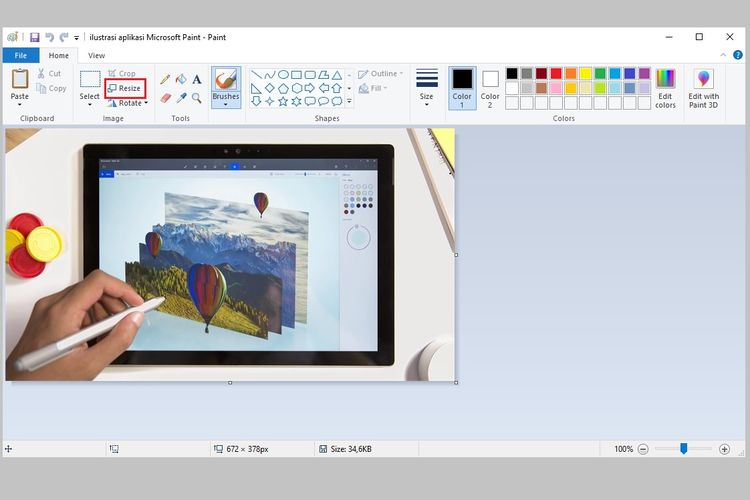Switch to the View tab
The image size is (750, 500).
pos(96,56)
